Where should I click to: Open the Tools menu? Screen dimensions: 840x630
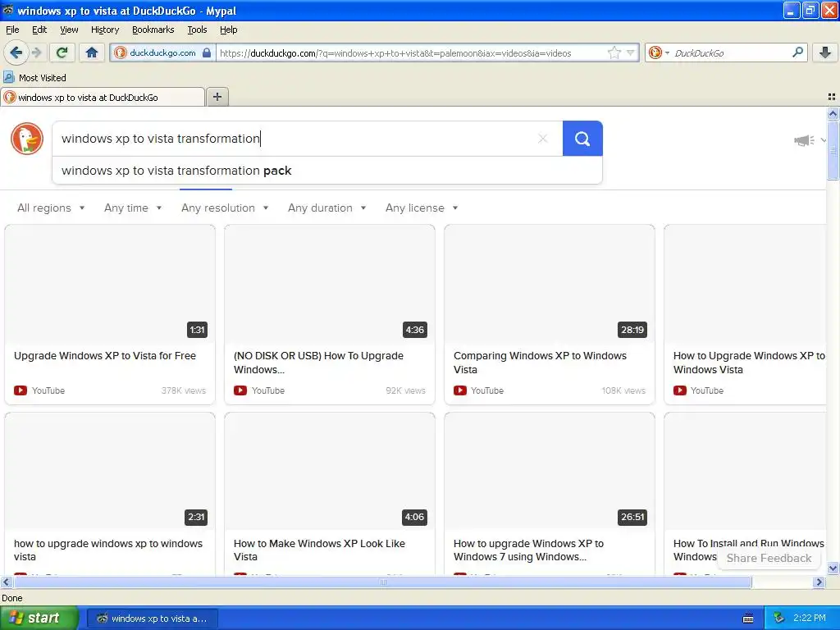point(197,30)
